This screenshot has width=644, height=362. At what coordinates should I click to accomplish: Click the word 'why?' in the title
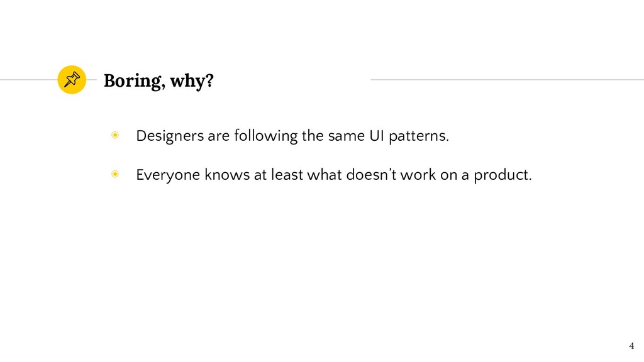[192, 81]
